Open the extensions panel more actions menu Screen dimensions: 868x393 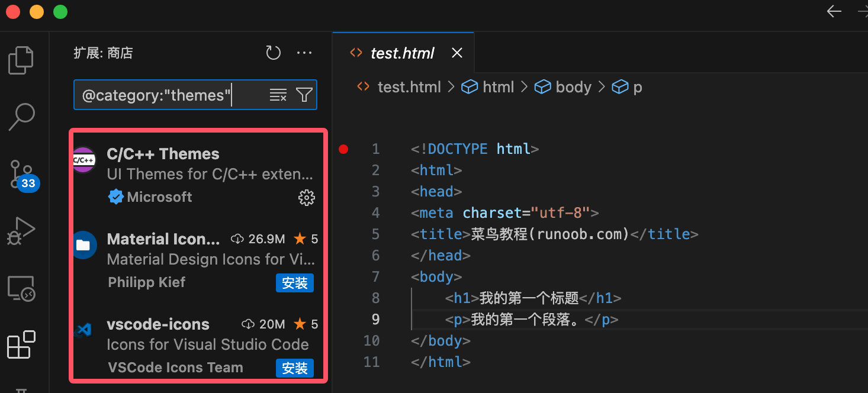point(304,53)
